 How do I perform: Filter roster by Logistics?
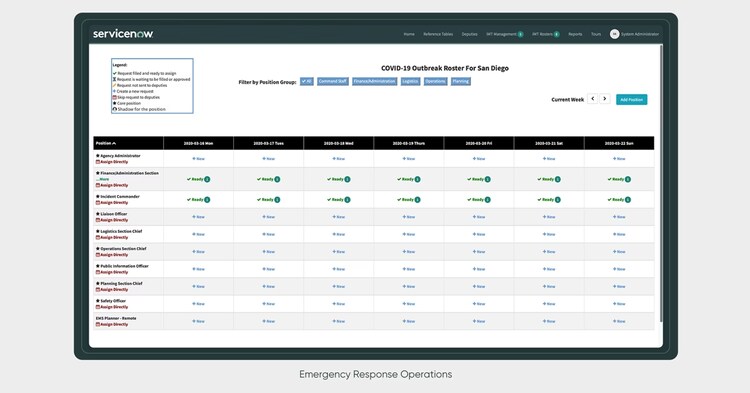(410, 81)
